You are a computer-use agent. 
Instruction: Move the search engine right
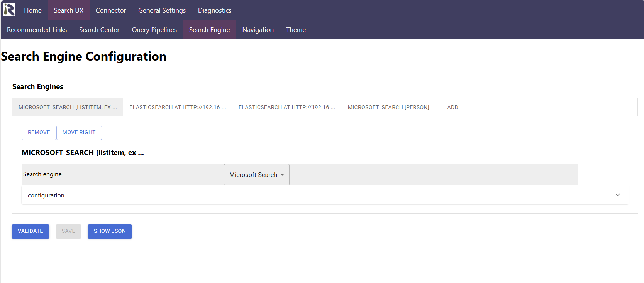click(x=79, y=133)
